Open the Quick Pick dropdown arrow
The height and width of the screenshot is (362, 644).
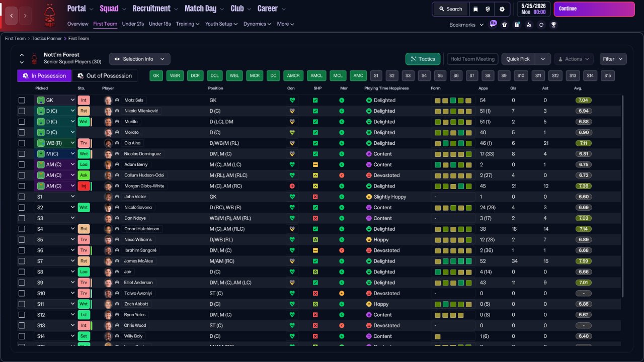[x=543, y=59]
